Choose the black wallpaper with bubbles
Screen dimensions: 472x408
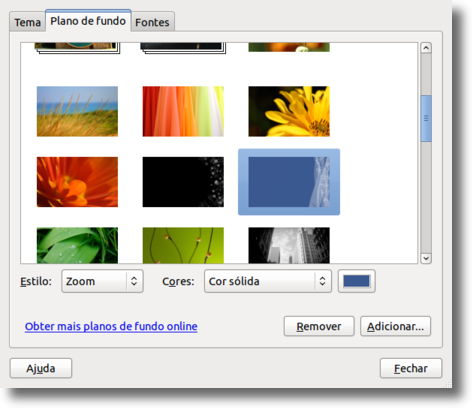(x=183, y=182)
